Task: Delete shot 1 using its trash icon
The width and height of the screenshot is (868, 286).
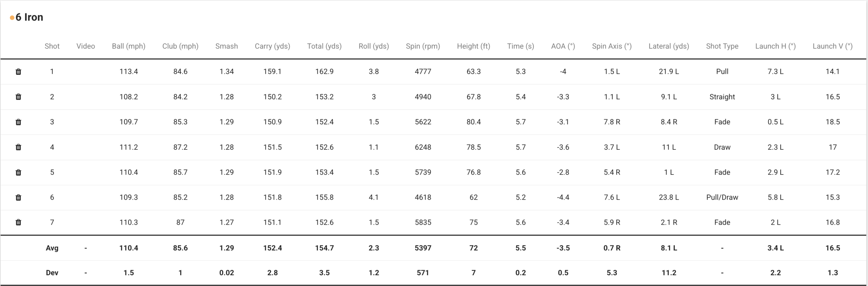Action: pos(19,71)
